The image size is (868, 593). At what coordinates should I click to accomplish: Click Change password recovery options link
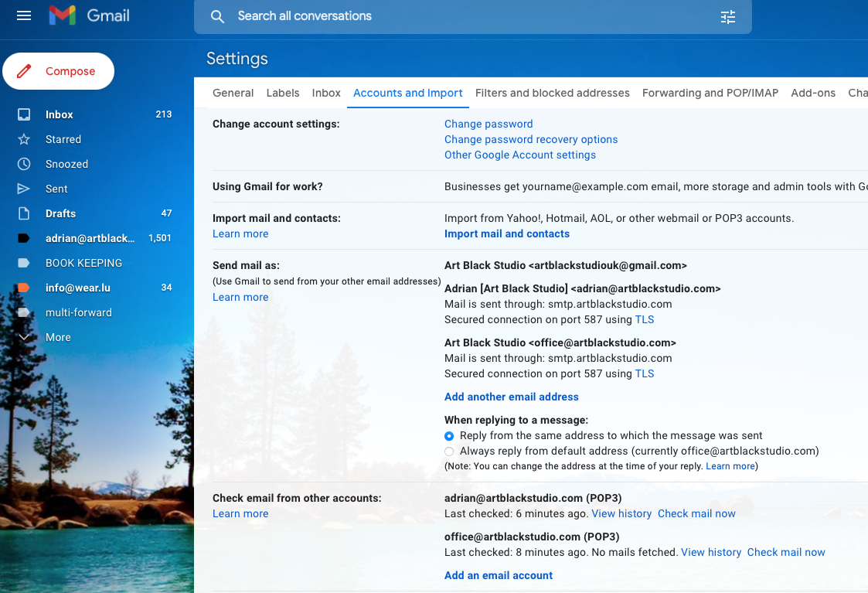pos(531,139)
